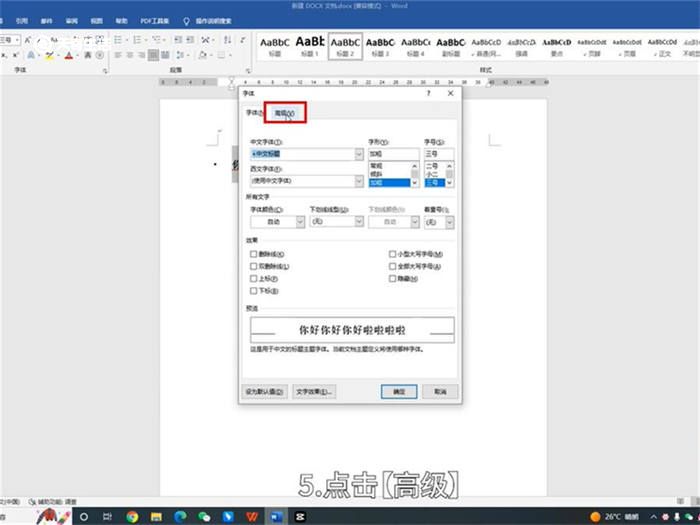The width and height of the screenshot is (700, 525).
Task: Toggle show paragraph marks
Action: (243, 40)
